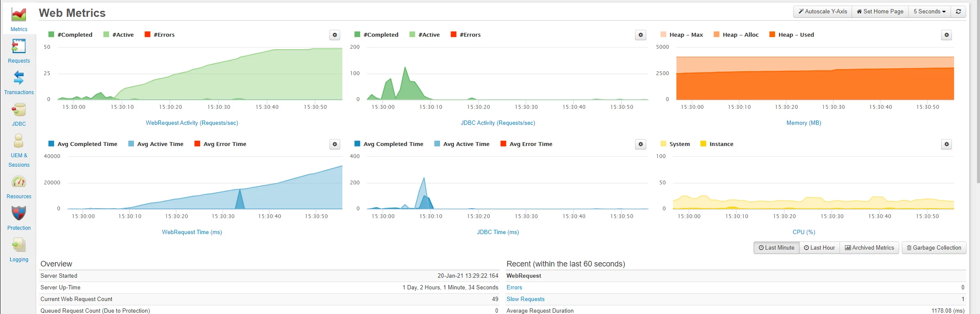Viewport: 980px width, 314px height.
Task: Open the Metrics sidebar icon
Action: [19, 15]
